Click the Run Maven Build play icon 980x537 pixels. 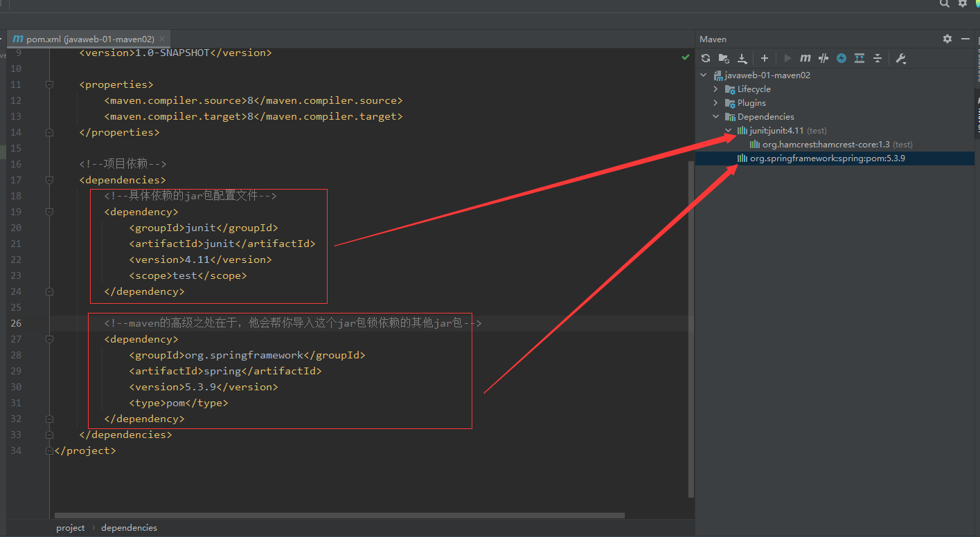pos(787,58)
